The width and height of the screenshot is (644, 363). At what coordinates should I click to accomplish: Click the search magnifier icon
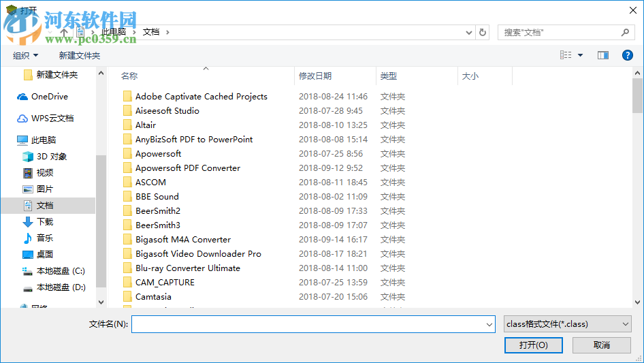point(625,32)
